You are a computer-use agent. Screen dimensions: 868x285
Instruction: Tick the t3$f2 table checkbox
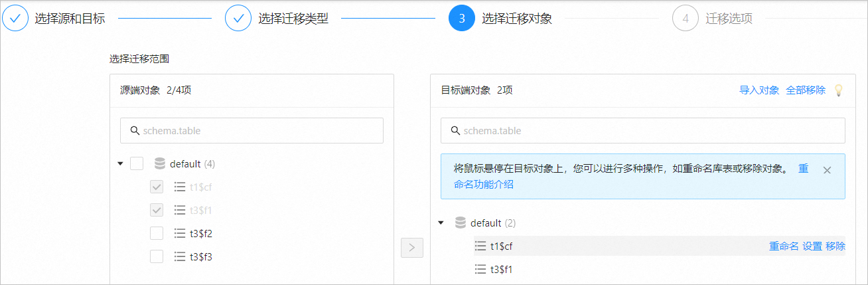tap(157, 233)
